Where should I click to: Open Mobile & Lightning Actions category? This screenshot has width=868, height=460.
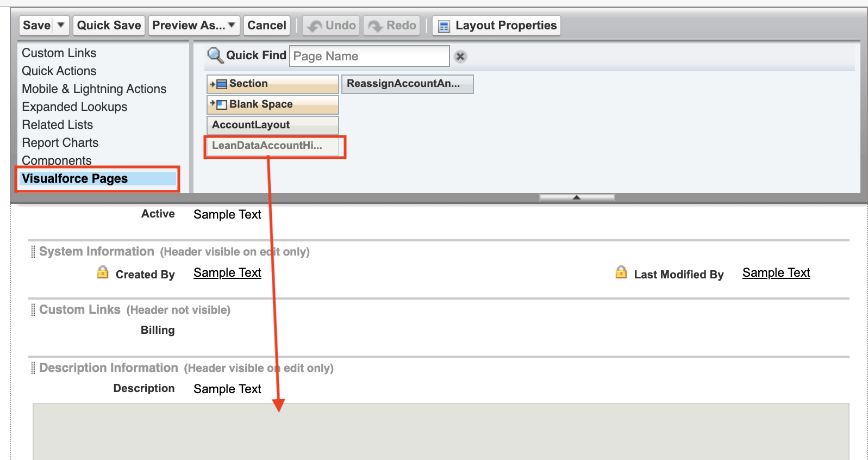94,89
